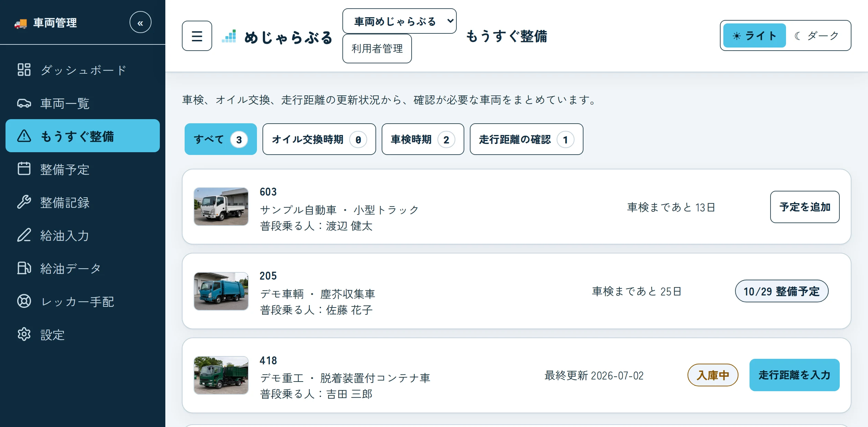Open 整備予定 in the sidebar

click(x=83, y=169)
